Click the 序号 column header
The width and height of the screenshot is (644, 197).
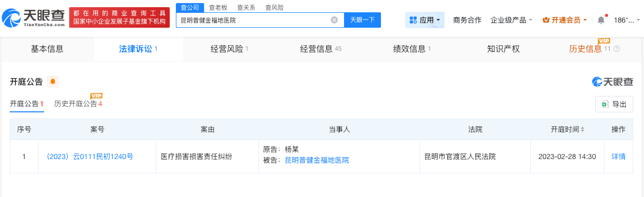(x=24, y=129)
